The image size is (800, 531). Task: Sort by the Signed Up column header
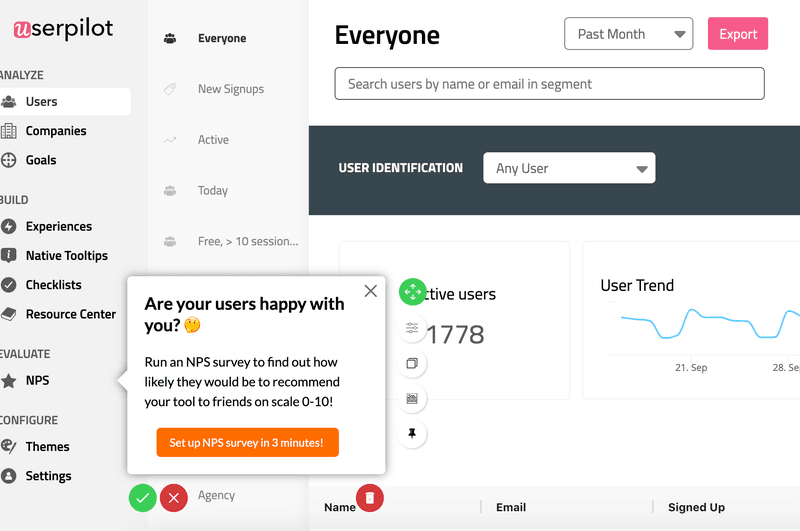696,507
